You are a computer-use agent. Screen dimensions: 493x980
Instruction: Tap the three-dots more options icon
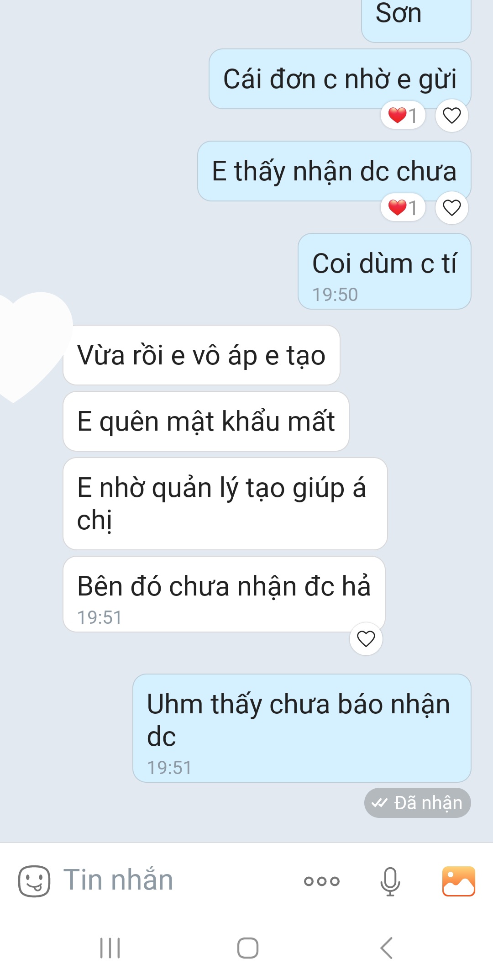coord(322,881)
